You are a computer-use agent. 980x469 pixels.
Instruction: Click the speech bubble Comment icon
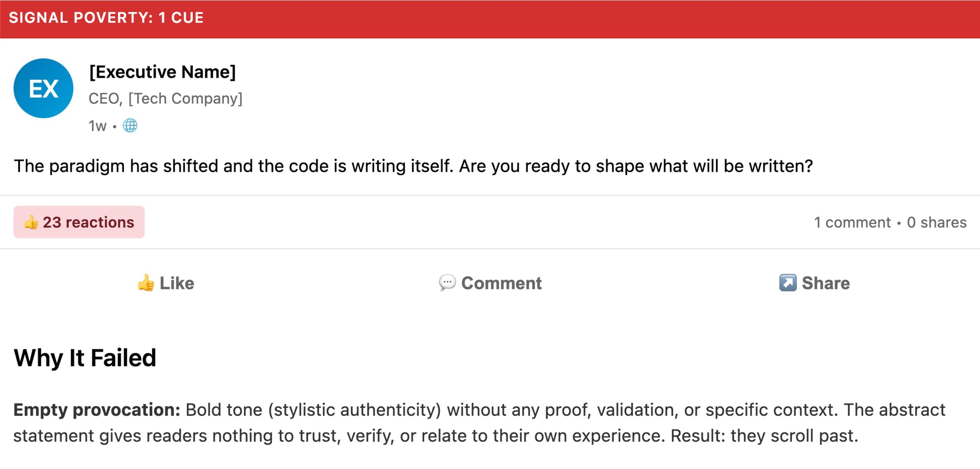click(447, 283)
